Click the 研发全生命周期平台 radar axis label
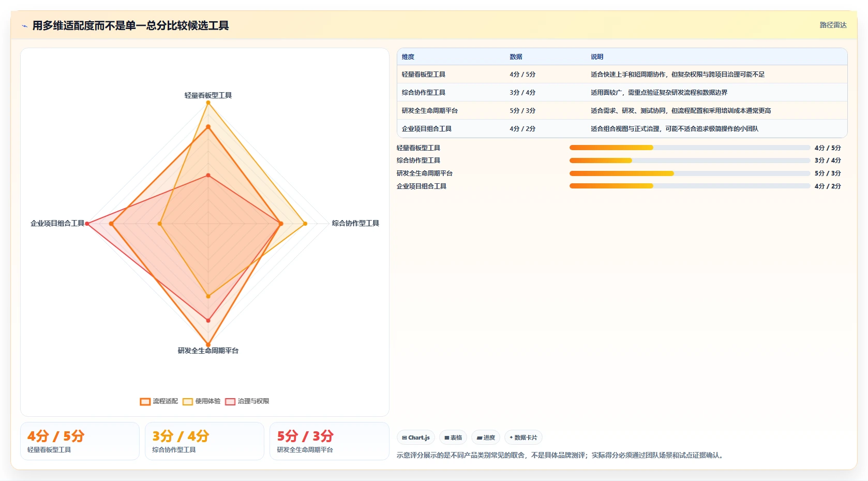 (x=208, y=351)
